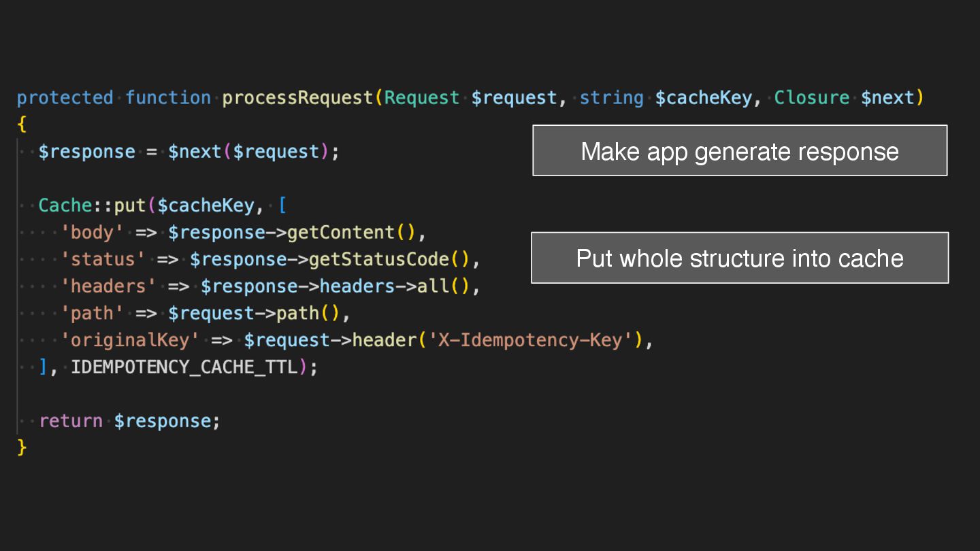The width and height of the screenshot is (980, 551).
Task: Select the Closure type hint
Action: pyautogui.click(x=811, y=98)
